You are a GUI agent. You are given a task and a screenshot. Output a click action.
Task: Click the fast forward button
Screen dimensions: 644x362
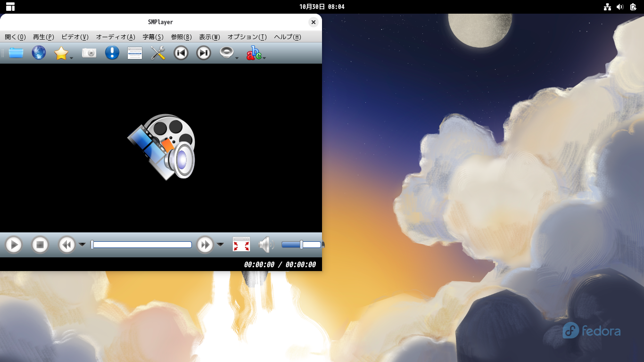[x=205, y=245]
